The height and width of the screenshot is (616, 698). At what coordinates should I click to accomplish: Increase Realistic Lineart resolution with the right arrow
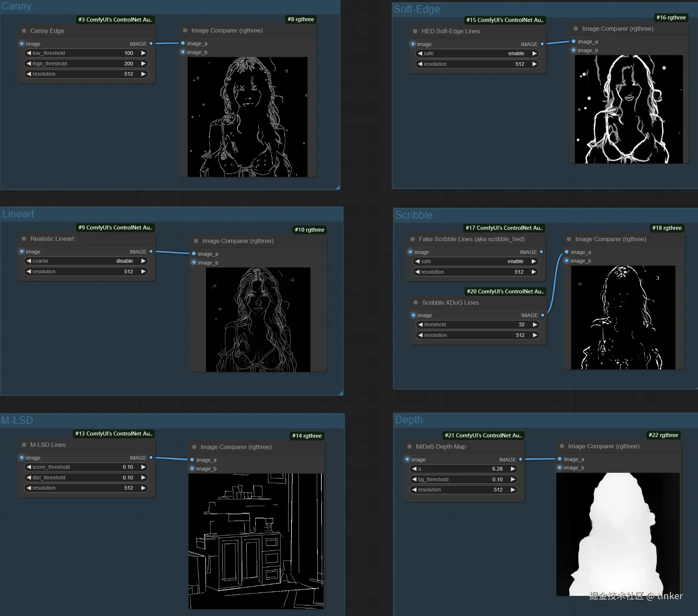coord(144,272)
